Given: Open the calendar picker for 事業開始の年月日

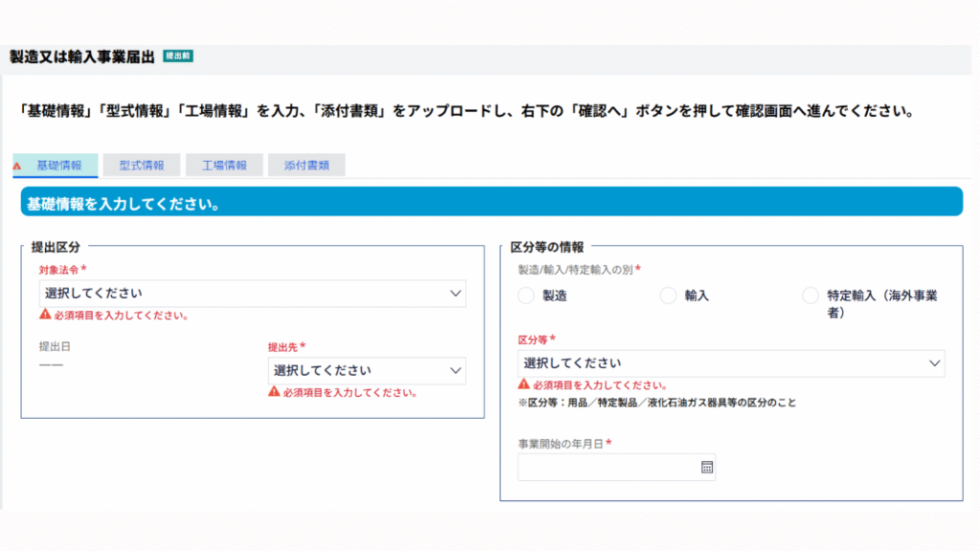Looking at the screenshot, I should pyautogui.click(x=707, y=467).
